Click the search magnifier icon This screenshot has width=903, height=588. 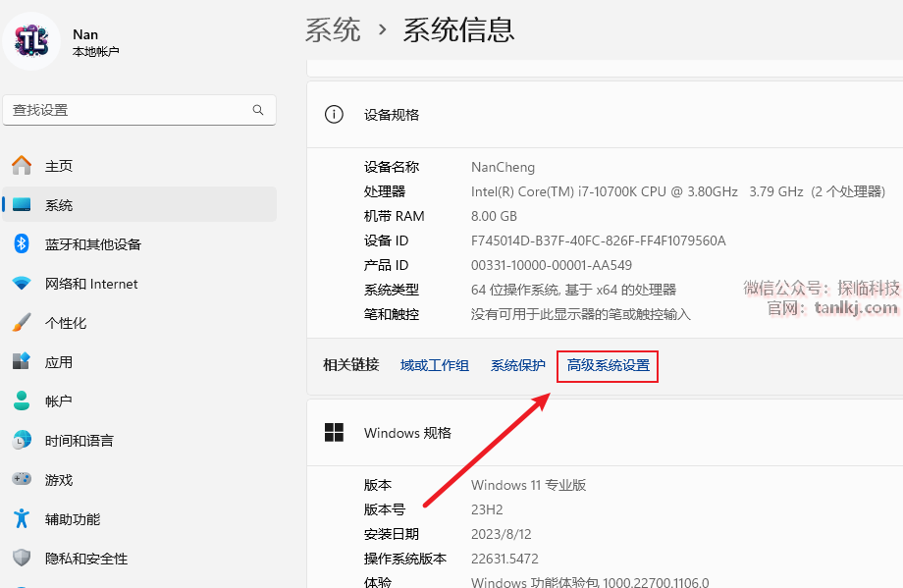258,110
